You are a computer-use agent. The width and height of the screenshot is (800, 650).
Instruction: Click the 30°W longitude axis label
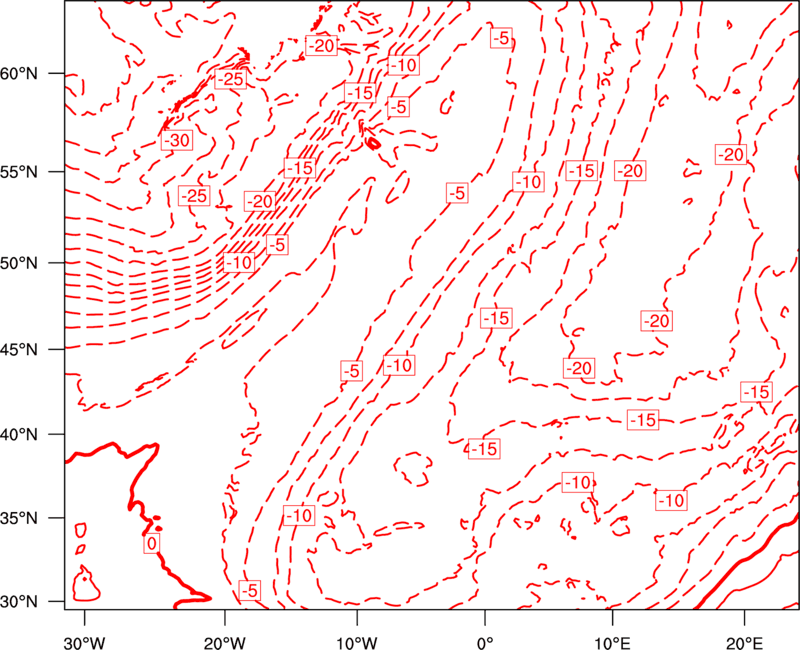pos(84,642)
